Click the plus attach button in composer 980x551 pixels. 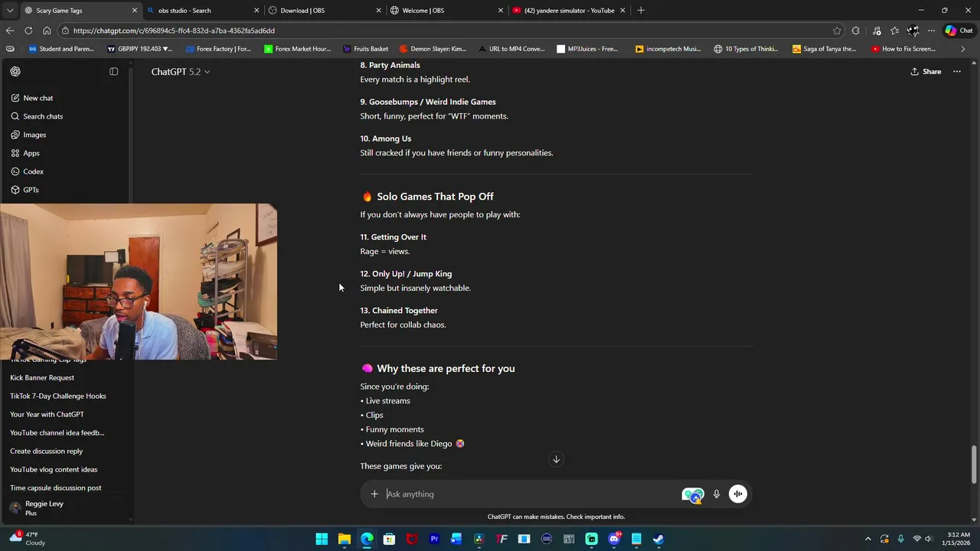374,494
